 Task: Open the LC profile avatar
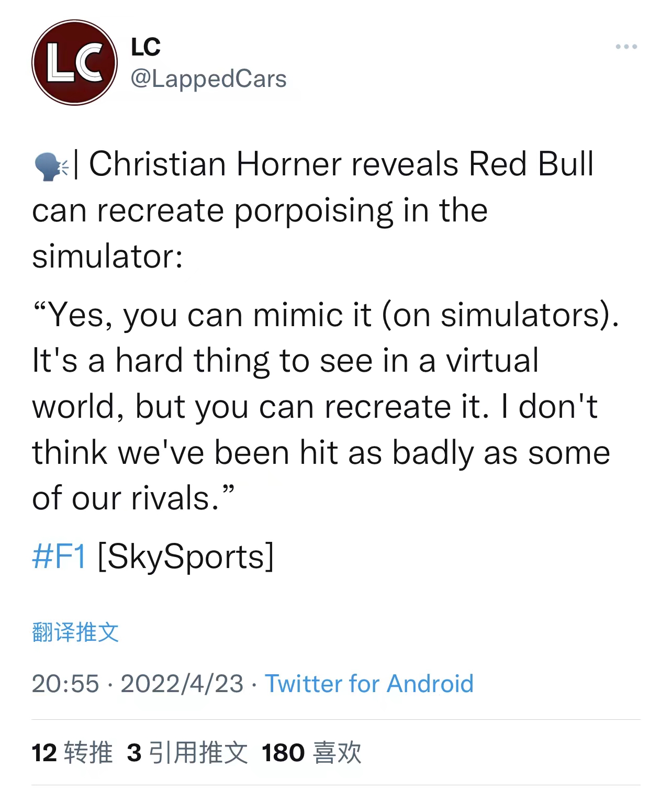tap(74, 62)
